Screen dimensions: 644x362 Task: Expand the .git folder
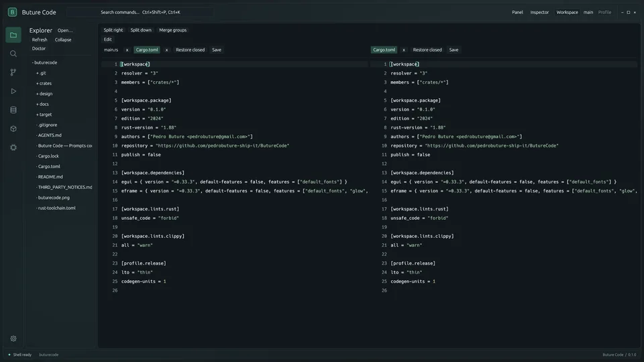tap(41, 73)
